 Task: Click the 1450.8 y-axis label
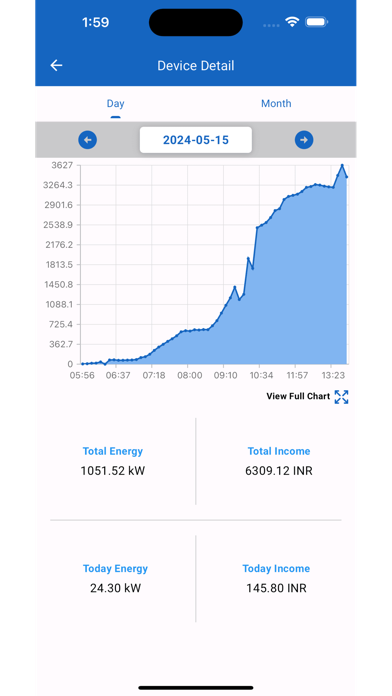(x=58, y=285)
